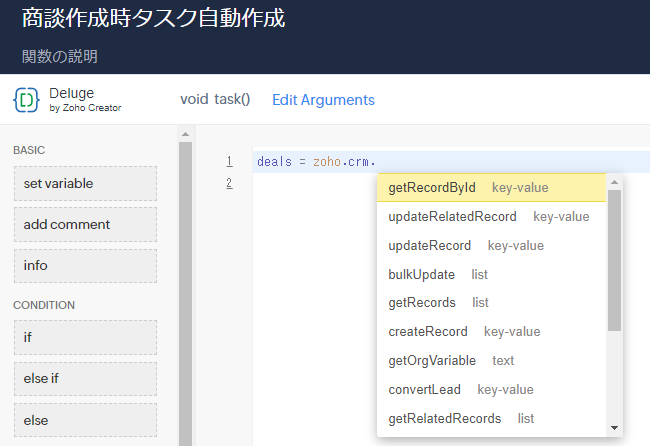
Task: Click the autocomplete list scroll down arrow
Action: (614, 428)
